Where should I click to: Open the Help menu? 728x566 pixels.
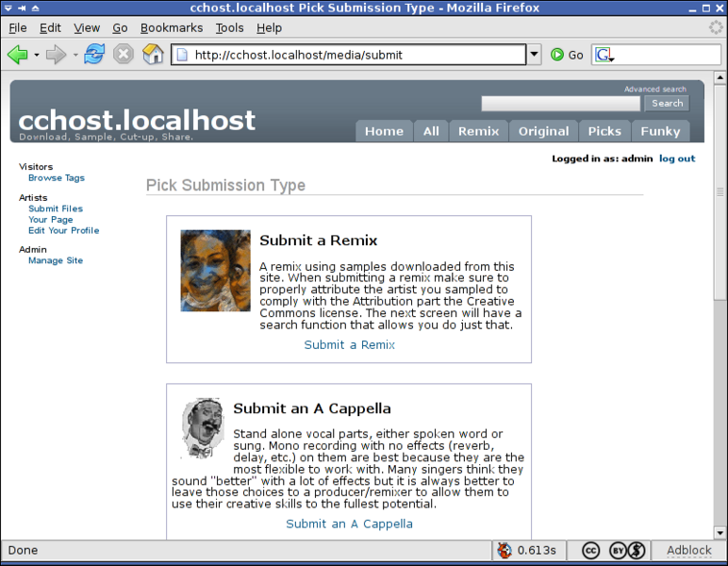pos(270,28)
